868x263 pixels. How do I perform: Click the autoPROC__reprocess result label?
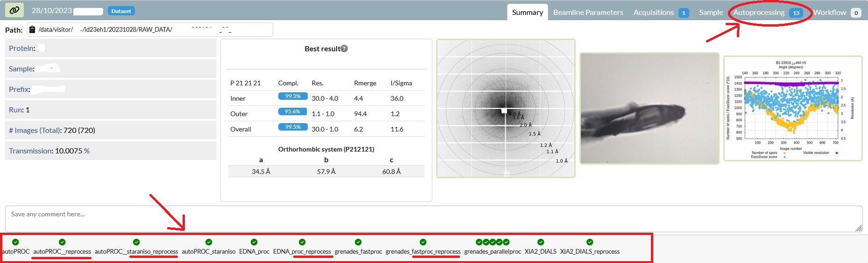[62, 251]
